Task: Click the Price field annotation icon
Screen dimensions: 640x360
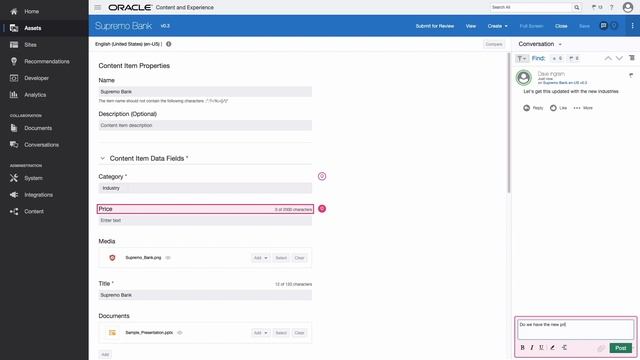Action: [322, 209]
